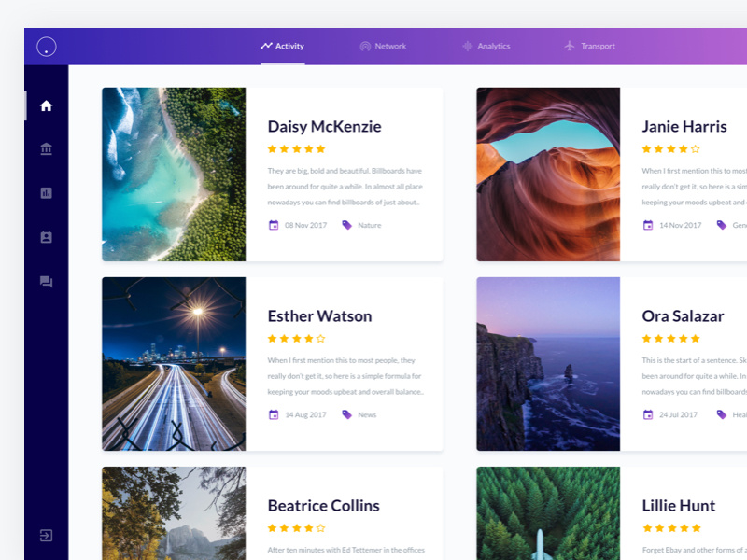
Task: Click the Transport tab airplane icon
Action: tap(570, 46)
